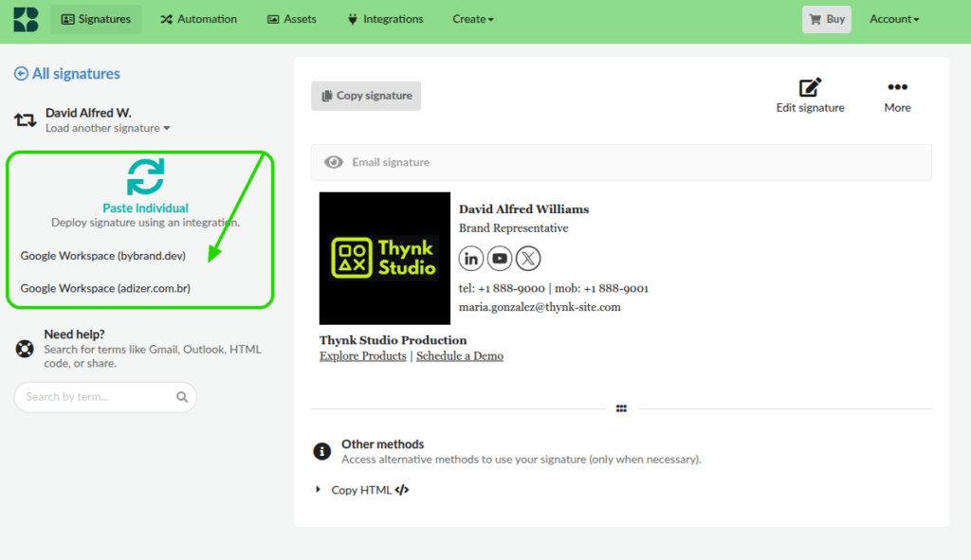This screenshot has width=971, height=560.
Task: Click the YouTube icon in signature
Action: pos(500,258)
